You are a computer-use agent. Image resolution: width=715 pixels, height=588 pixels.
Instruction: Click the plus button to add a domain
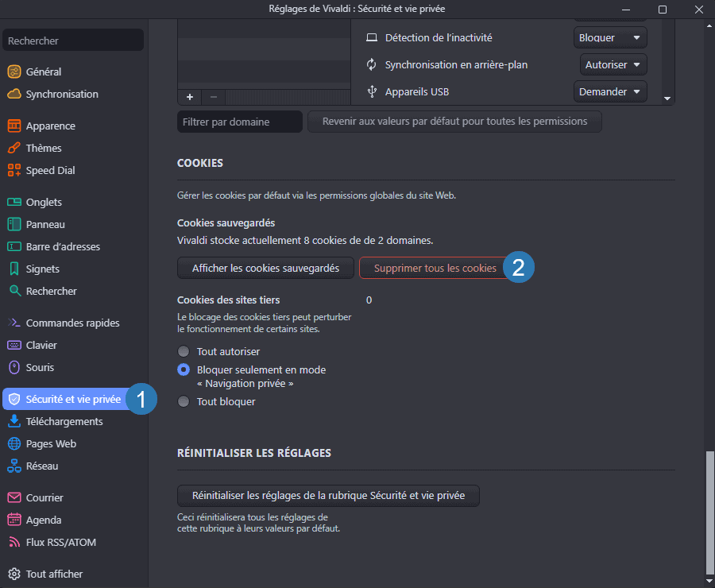pyautogui.click(x=190, y=97)
